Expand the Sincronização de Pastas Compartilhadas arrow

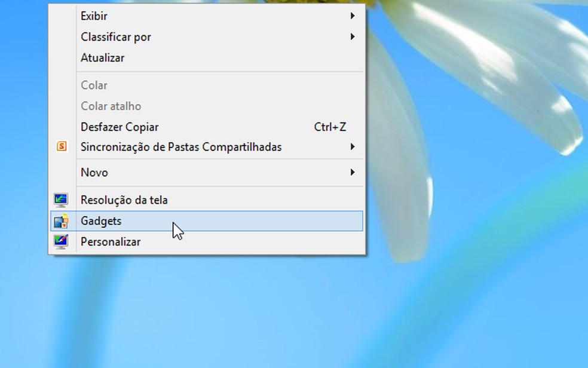pos(353,147)
